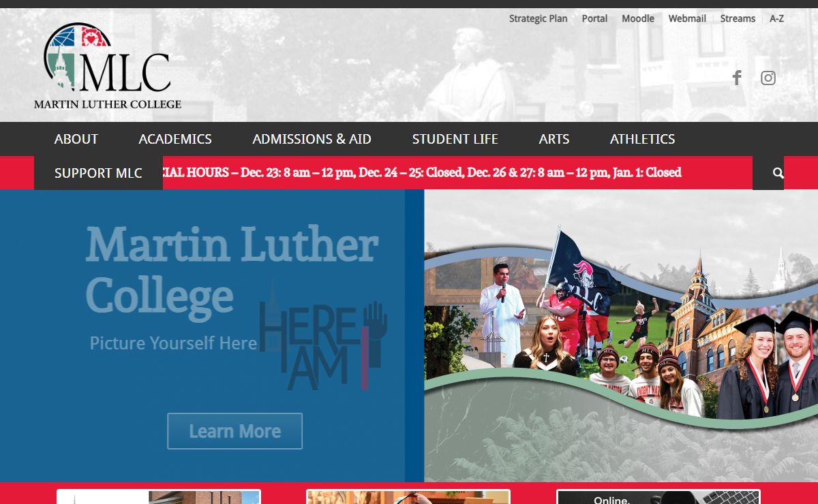Go to the Portal link
Image resolution: width=818 pixels, height=504 pixels.
click(x=594, y=18)
